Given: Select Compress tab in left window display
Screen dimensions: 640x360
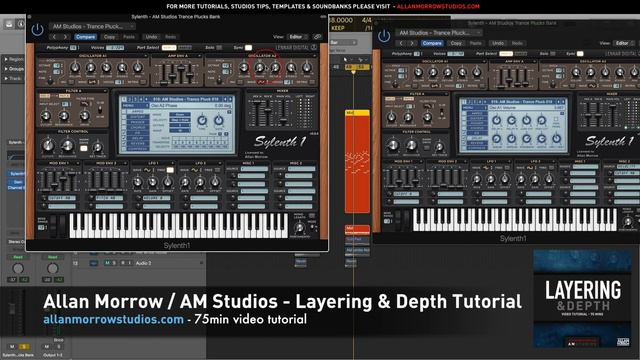Looking at the screenshot, I should click(138, 149).
